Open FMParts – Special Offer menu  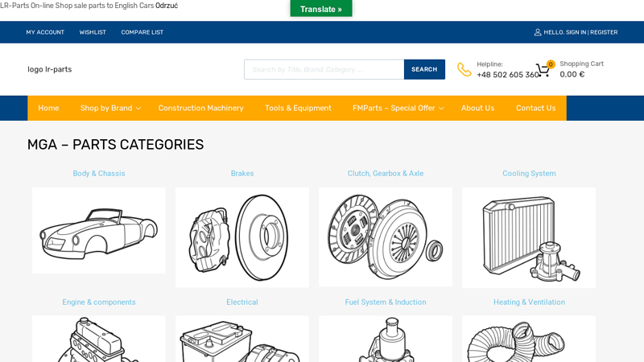pos(394,108)
